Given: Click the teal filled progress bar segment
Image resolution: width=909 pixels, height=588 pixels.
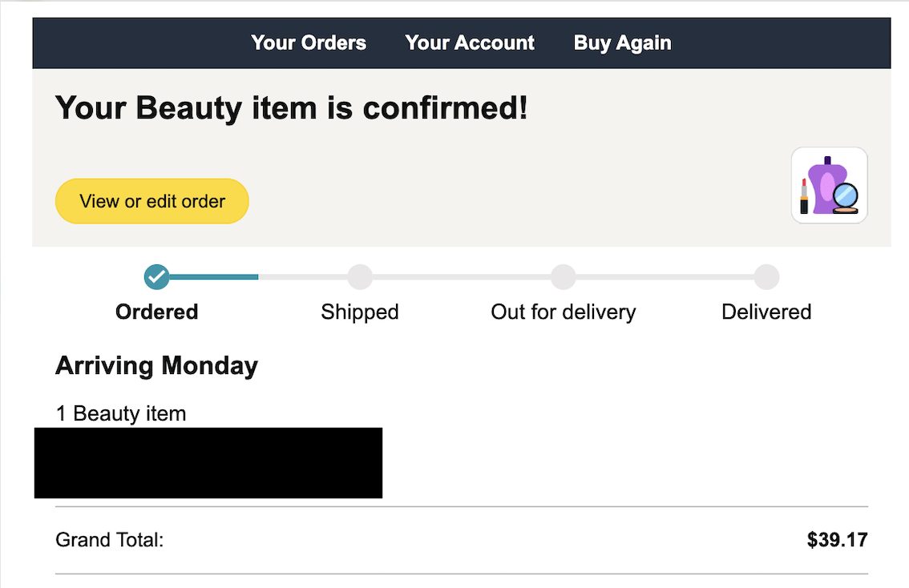Looking at the screenshot, I should tap(214, 277).
